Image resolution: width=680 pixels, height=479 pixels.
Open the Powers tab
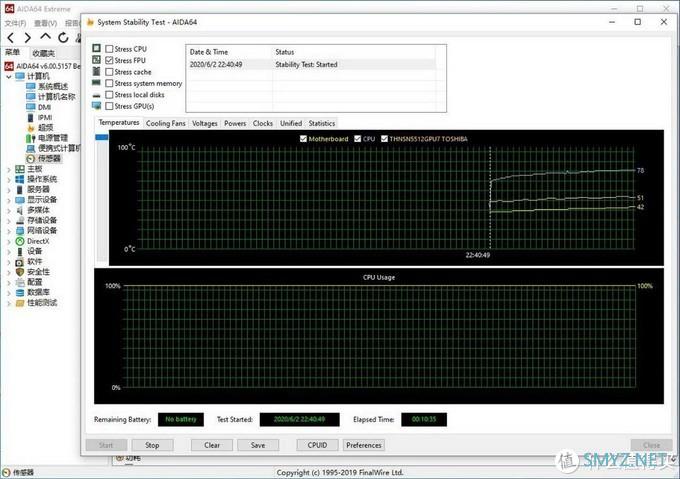click(x=235, y=124)
